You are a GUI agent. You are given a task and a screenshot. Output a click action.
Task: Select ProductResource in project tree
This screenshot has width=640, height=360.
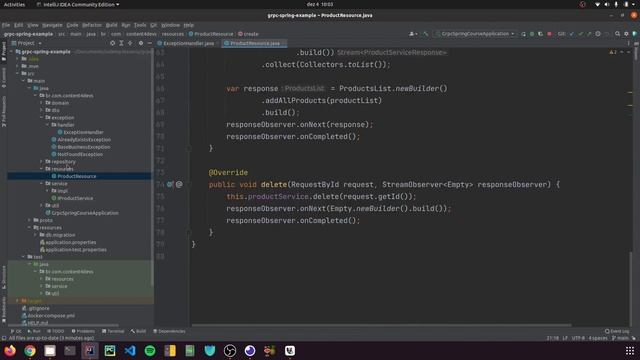click(x=76, y=176)
